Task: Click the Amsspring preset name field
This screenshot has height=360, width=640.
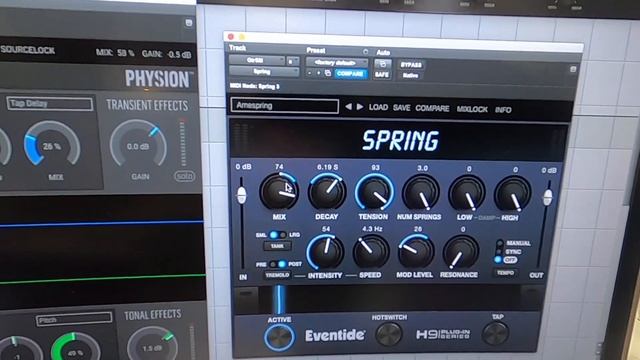Action: (x=284, y=106)
